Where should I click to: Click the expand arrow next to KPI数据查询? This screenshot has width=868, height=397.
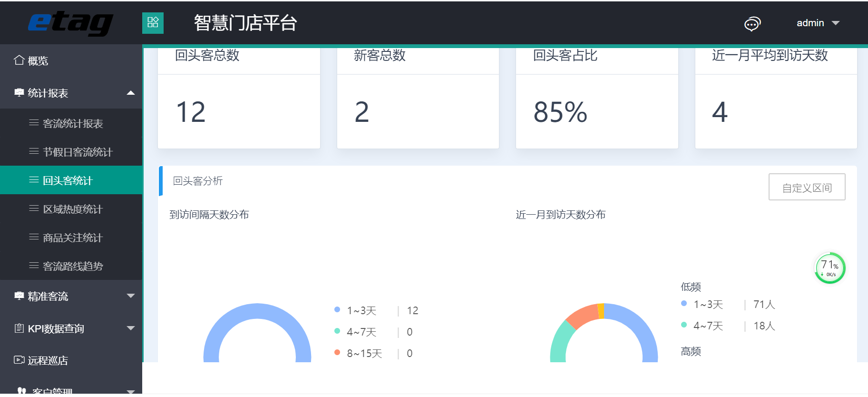[131, 328]
